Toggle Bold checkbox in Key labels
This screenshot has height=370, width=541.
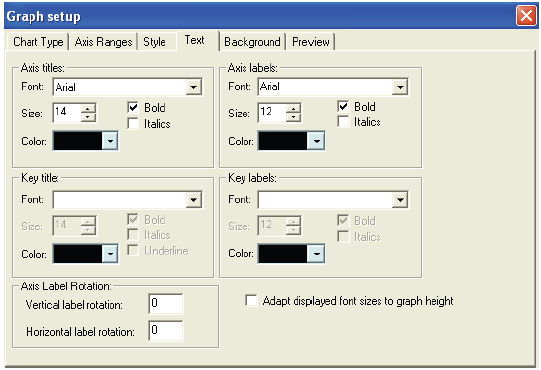pos(343,221)
